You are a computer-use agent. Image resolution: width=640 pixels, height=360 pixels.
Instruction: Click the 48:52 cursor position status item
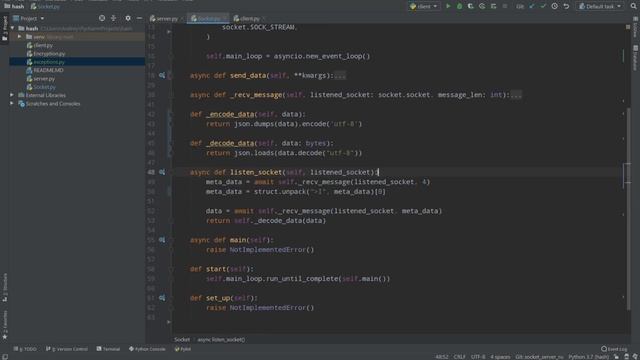tap(441, 357)
